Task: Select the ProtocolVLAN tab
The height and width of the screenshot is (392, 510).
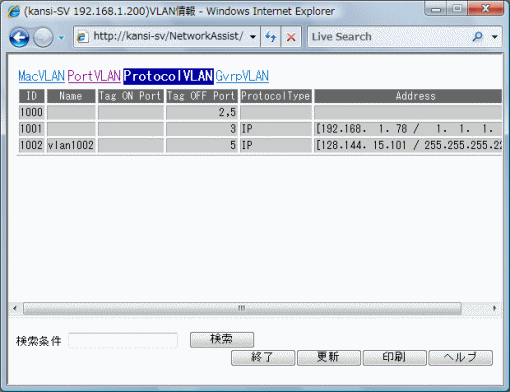Action: click(x=168, y=76)
